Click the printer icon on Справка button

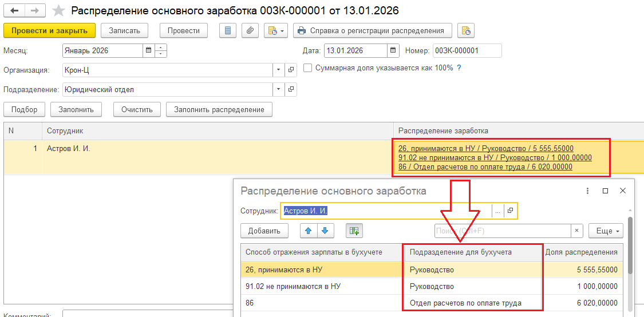coord(302,30)
